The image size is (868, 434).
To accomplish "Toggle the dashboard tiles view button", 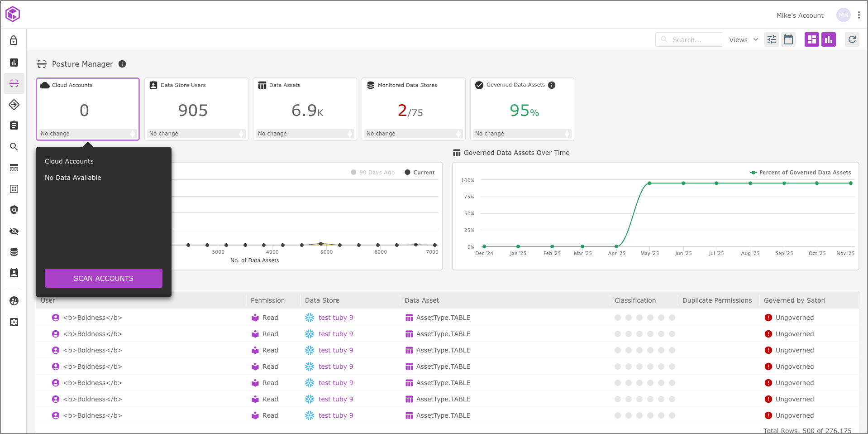I will pos(812,40).
